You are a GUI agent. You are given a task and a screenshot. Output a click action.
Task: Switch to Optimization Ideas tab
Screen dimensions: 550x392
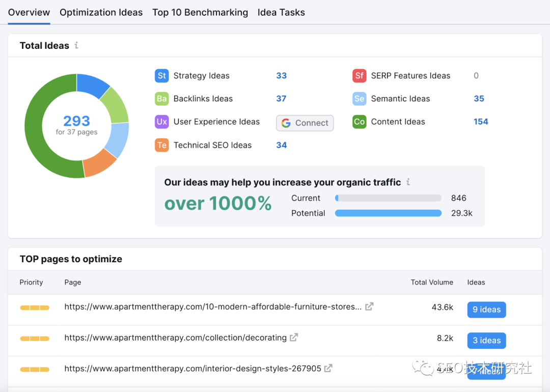coord(101,12)
